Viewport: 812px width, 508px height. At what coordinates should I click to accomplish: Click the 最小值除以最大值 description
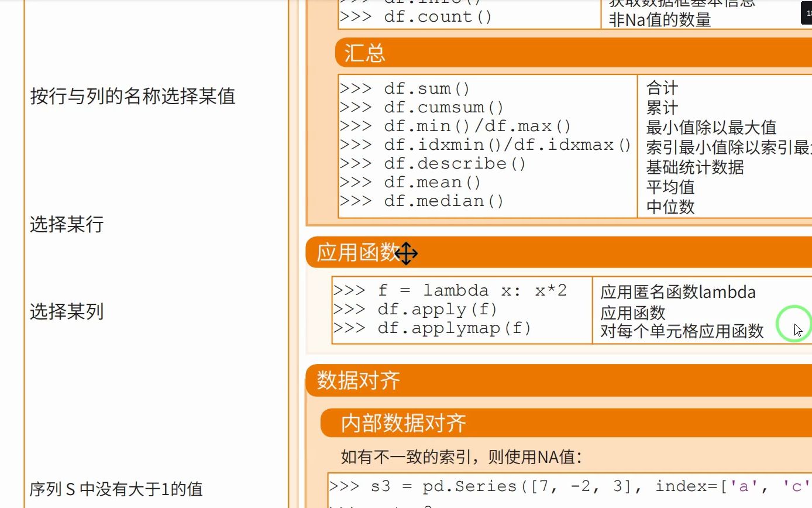click(711, 128)
